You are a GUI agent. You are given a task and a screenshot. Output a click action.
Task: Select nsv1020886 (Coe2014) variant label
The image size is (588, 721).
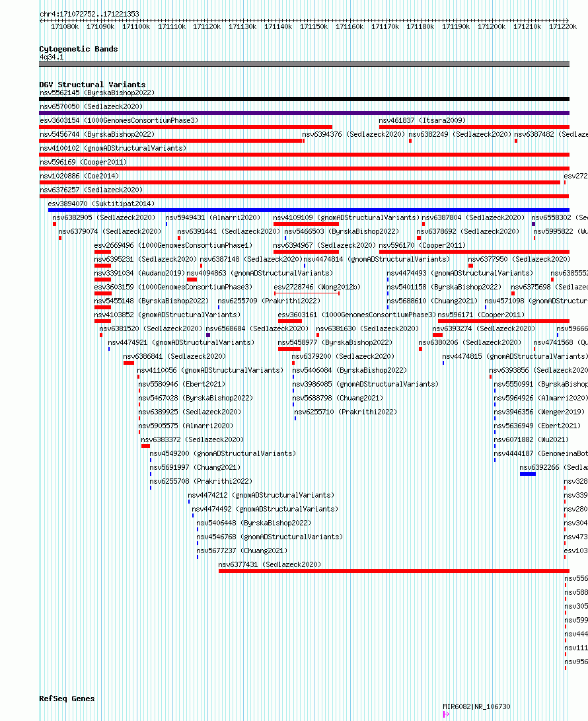(79, 176)
